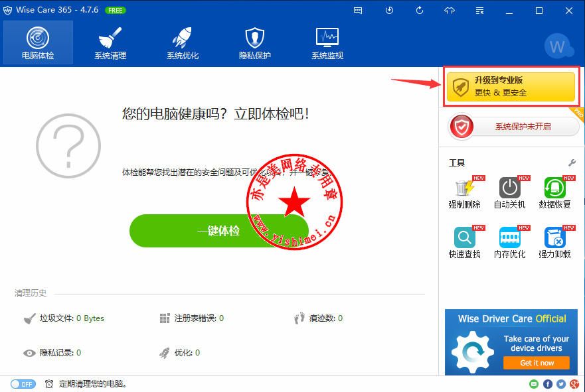Click the wrench icon beside 工具

pos(572,163)
